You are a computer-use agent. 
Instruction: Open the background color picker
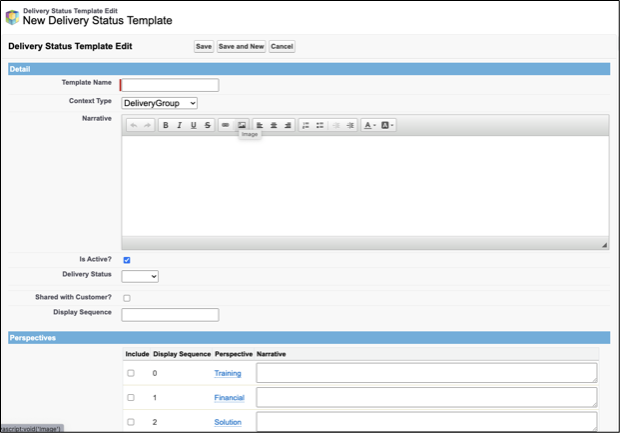(387, 125)
